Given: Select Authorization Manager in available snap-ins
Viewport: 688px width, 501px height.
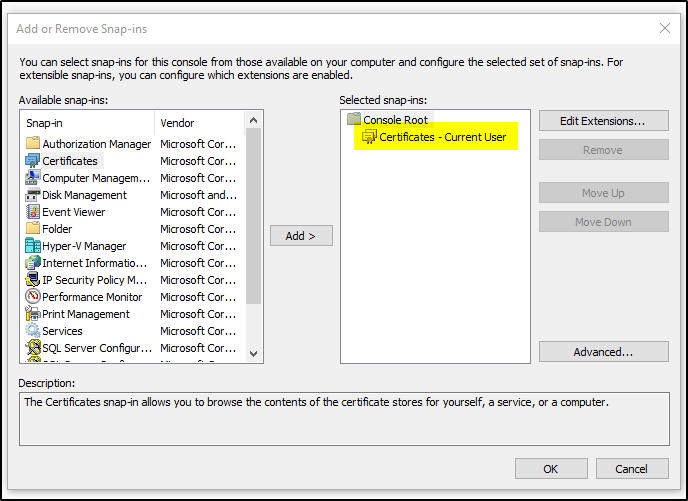Looking at the screenshot, I should [x=96, y=144].
